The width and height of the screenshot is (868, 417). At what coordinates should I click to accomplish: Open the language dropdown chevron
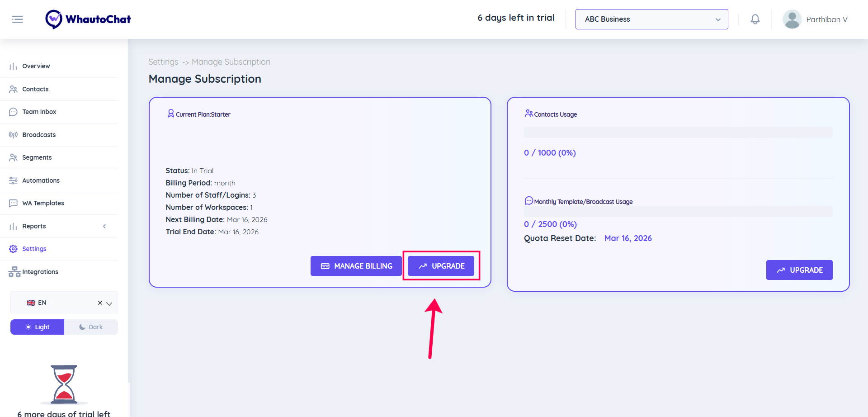[x=109, y=303]
